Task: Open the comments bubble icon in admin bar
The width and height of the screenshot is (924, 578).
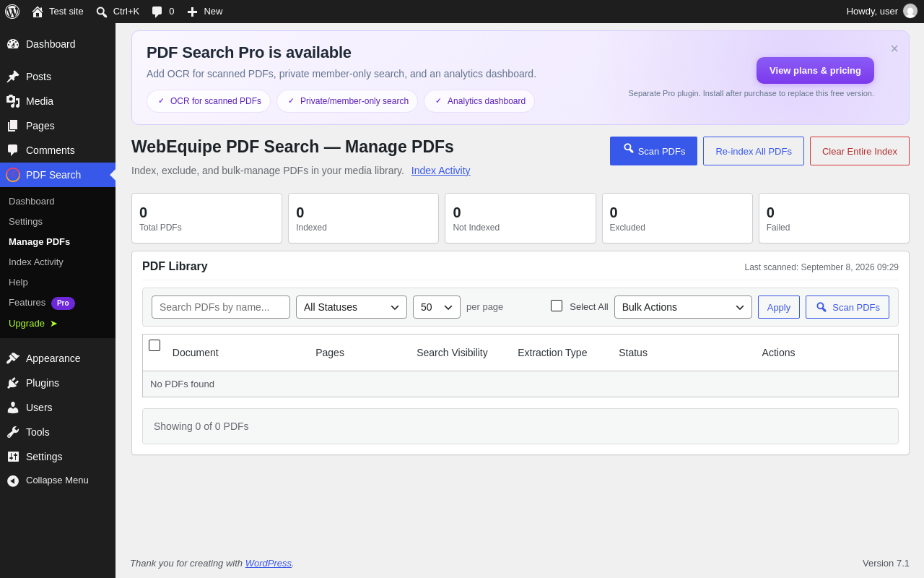Action: [x=157, y=12]
